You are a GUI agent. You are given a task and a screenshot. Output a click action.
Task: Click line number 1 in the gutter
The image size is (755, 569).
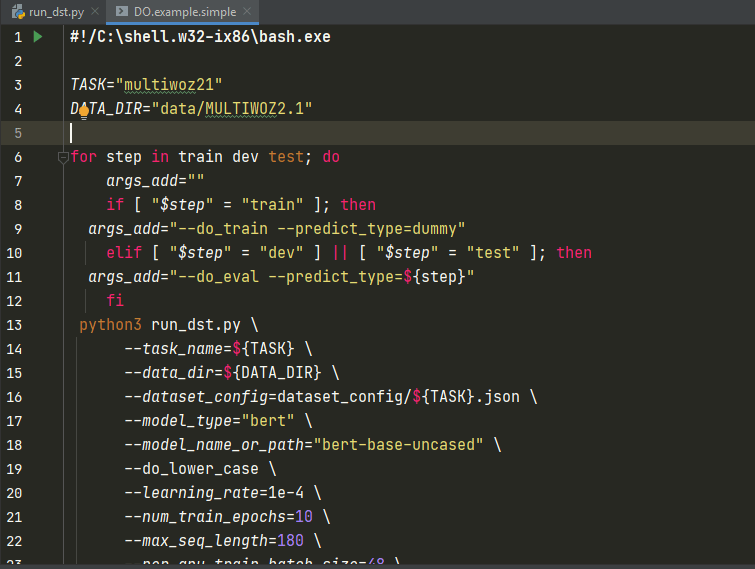pos(18,37)
